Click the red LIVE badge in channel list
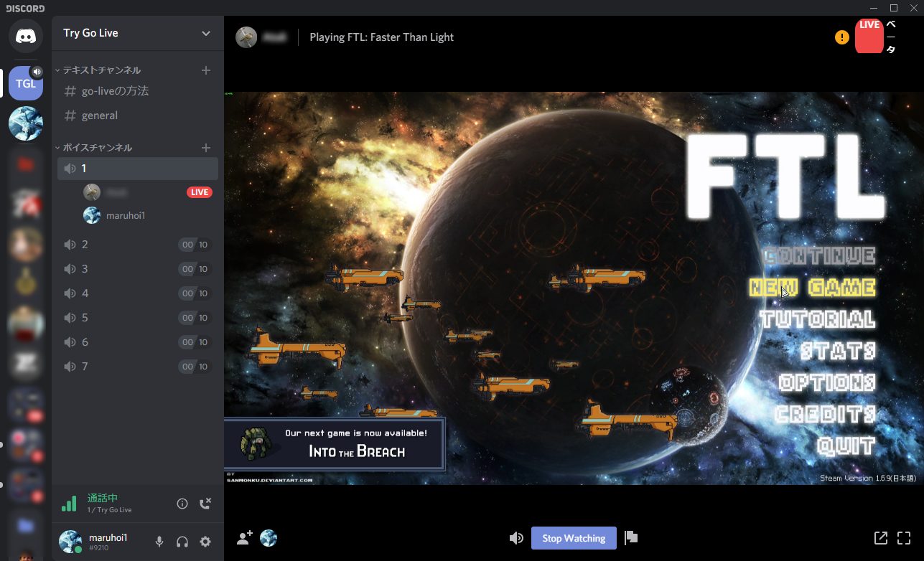Viewport: 924px width, 561px height. [x=200, y=192]
